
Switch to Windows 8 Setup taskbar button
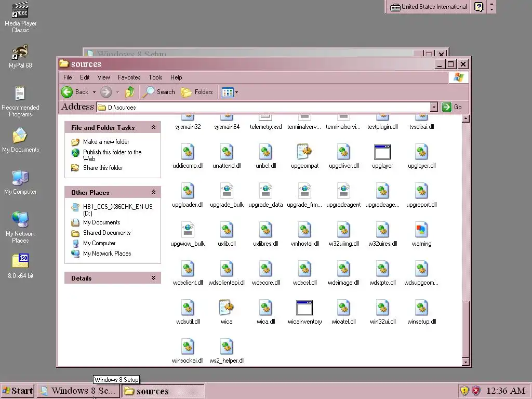coord(78,391)
